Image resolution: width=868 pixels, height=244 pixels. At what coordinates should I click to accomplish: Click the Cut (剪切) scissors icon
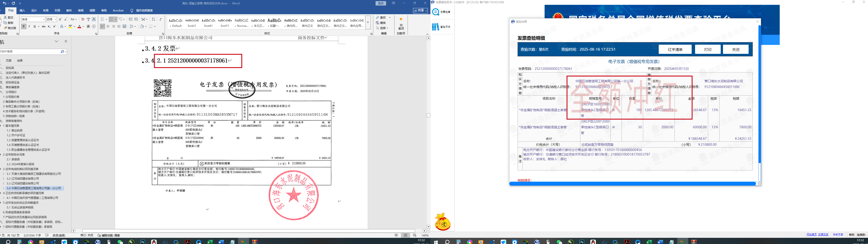coord(5,18)
